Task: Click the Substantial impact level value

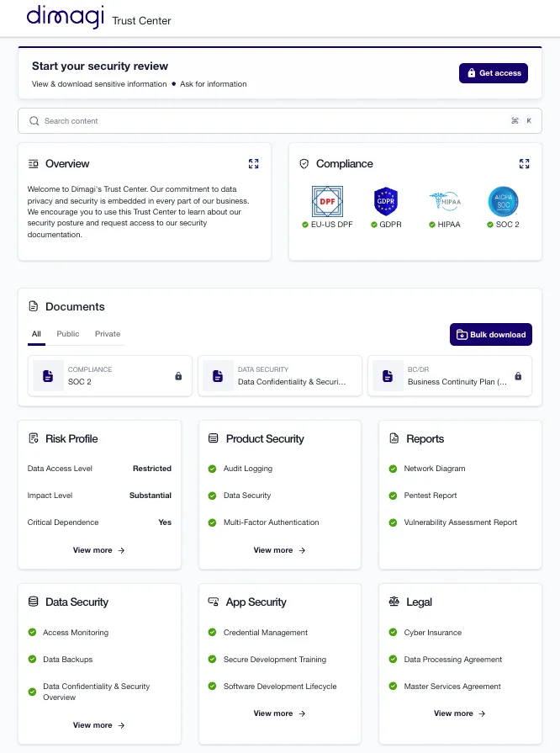Action: pyautogui.click(x=151, y=496)
